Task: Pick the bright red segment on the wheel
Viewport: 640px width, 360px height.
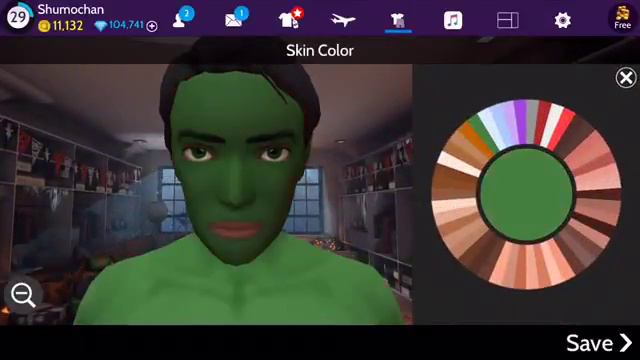Action: (x=562, y=129)
